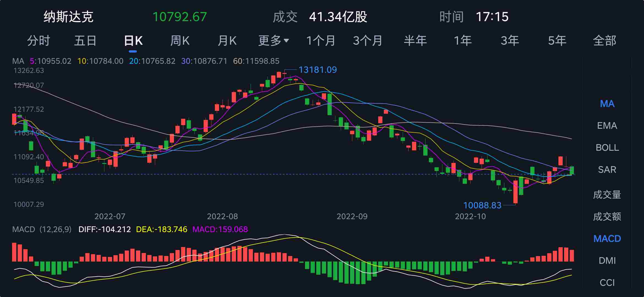Click the 17:15 time value
The width and height of the screenshot is (644, 297).
[492, 17]
